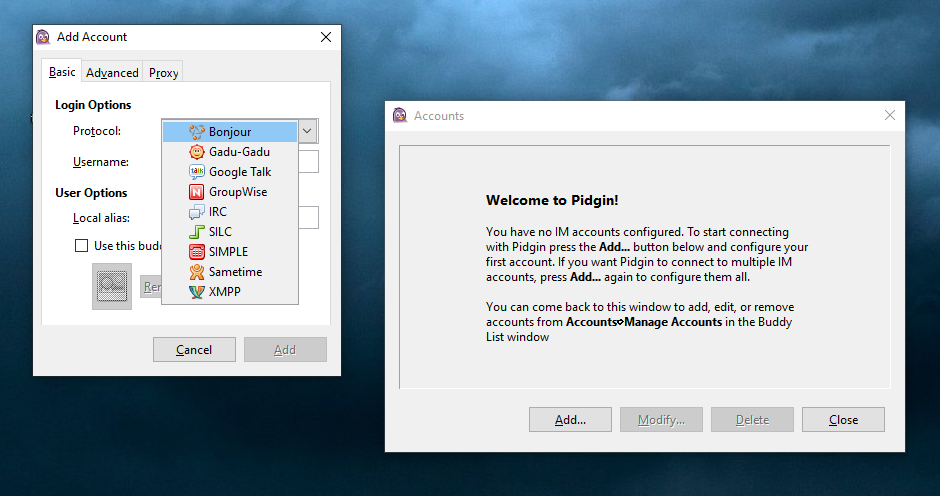This screenshot has width=940, height=496.
Task: Click Add... in Accounts window
Action: [570, 420]
